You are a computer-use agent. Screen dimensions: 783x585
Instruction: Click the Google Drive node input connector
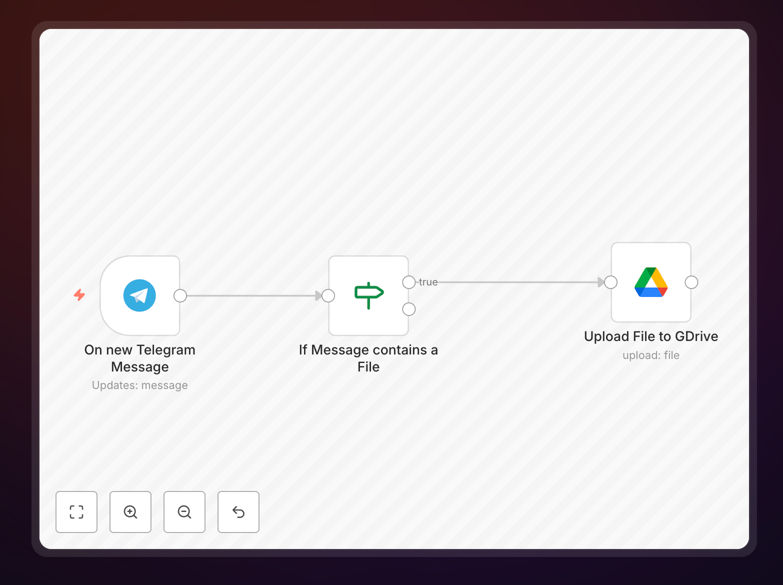tap(611, 282)
